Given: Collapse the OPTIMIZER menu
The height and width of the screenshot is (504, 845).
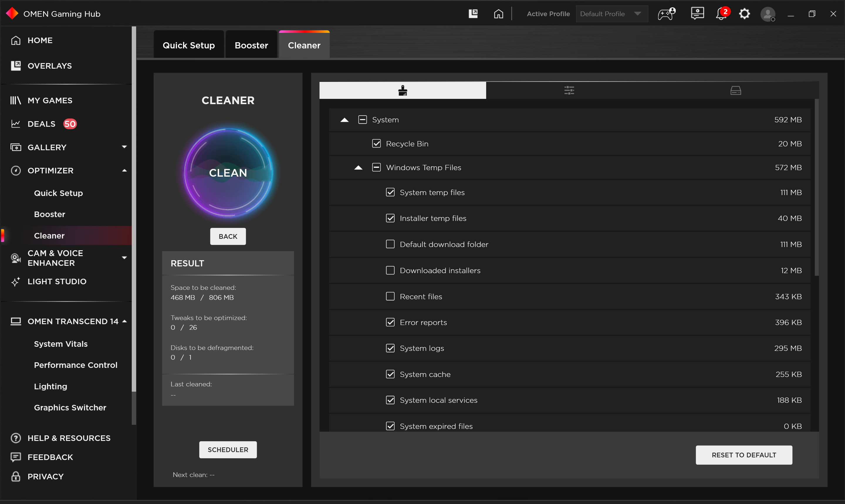Looking at the screenshot, I should point(124,170).
